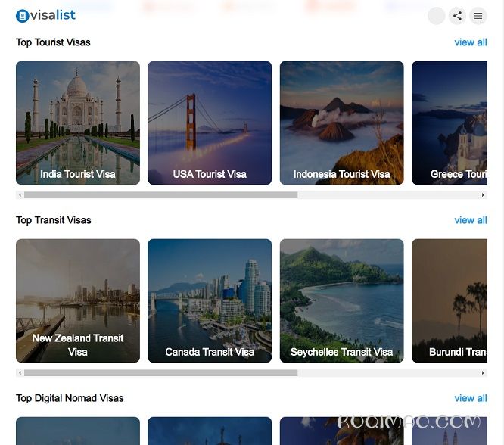The height and width of the screenshot is (445, 504).
Task: Choose the Greece Tourist Visa card
Action: (x=450, y=123)
